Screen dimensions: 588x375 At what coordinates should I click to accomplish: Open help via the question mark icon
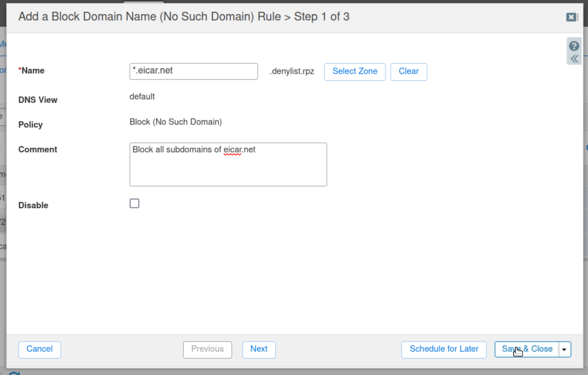[574, 46]
